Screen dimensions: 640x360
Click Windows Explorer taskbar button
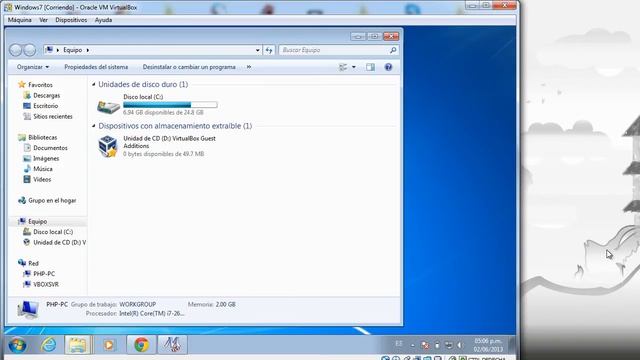[78, 345]
